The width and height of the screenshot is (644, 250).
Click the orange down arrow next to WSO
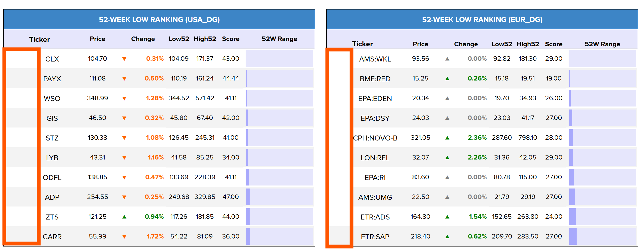pos(124,98)
